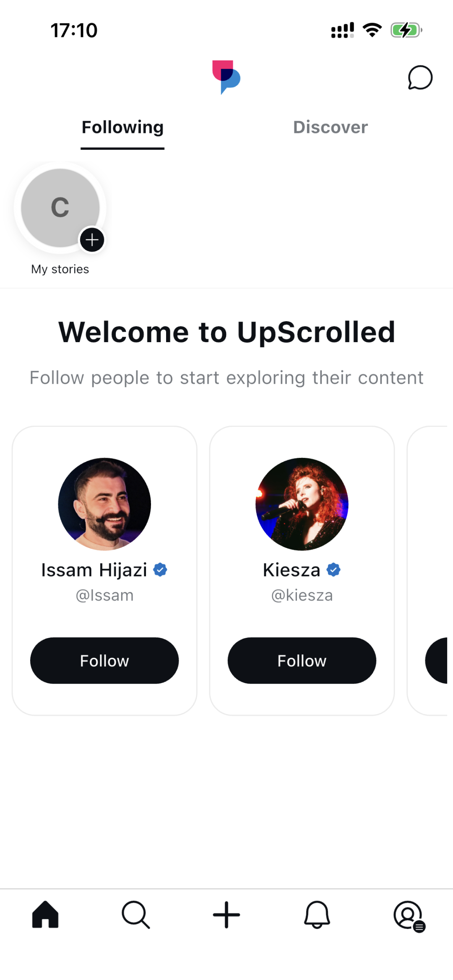453x980 pixels.
Task: Create new post with plus icon
Action: point(226,914)
